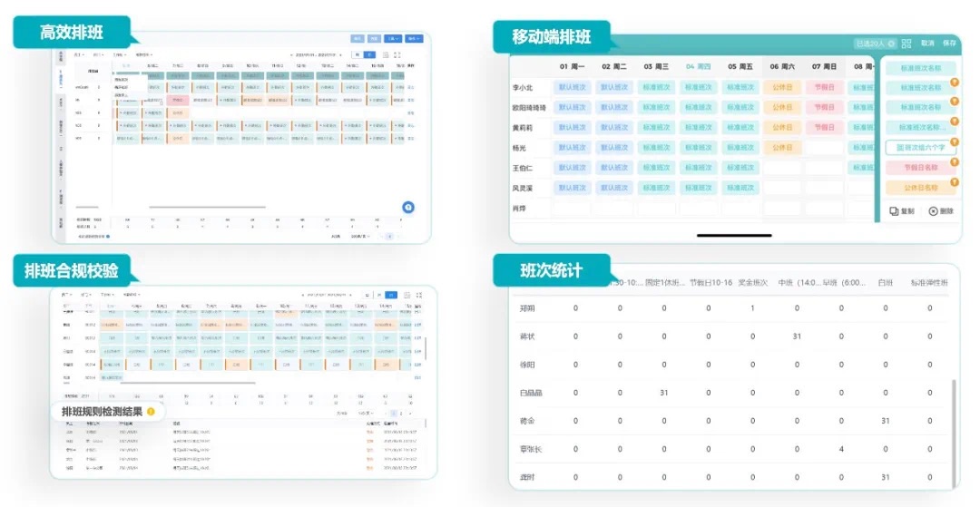Image resolution: width=980 pixels, height=507 pixels.
Task: Go to next date range in 排班合规校验 panel
Action: [x=350, y=295]
